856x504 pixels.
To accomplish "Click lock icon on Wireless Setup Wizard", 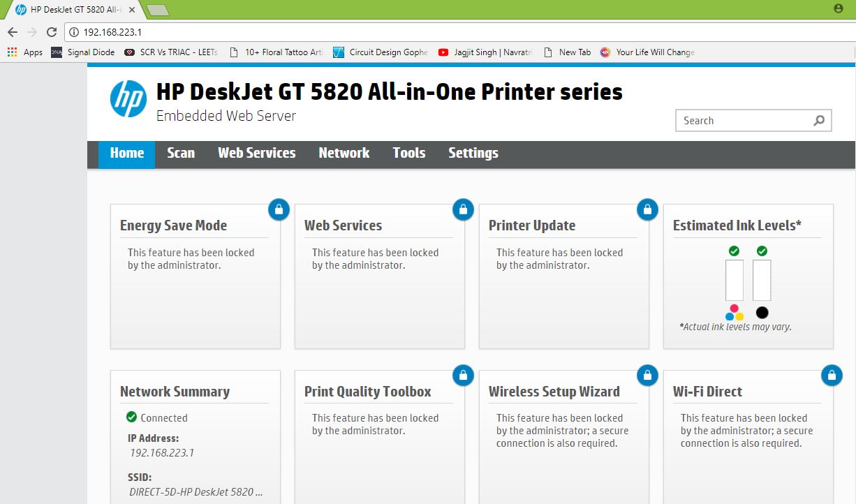I will [647, 376].
